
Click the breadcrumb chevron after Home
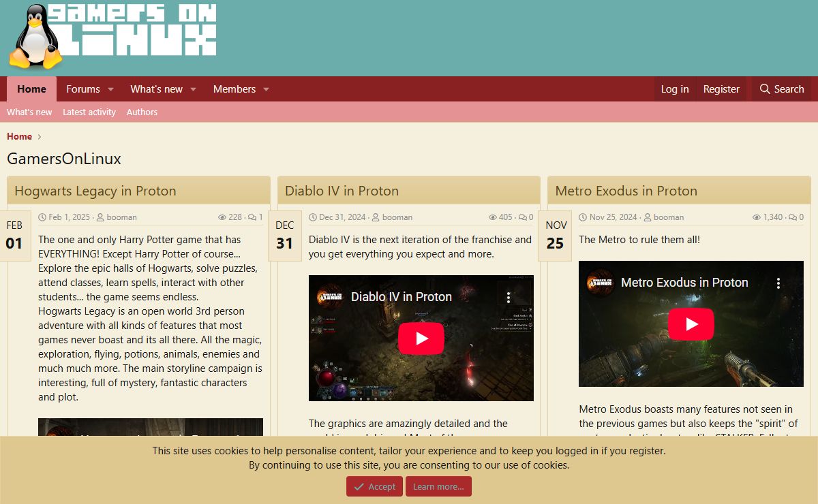click(x=40, y=137)
